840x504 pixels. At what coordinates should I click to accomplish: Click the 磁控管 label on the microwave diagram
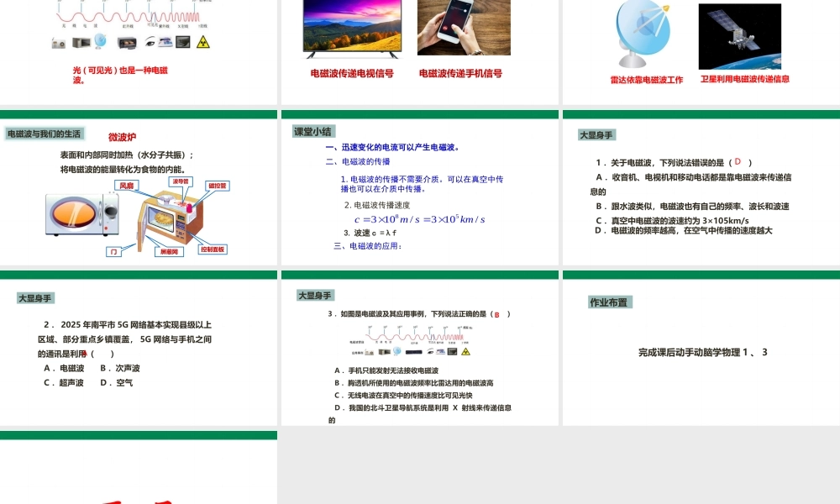point(217,186)
